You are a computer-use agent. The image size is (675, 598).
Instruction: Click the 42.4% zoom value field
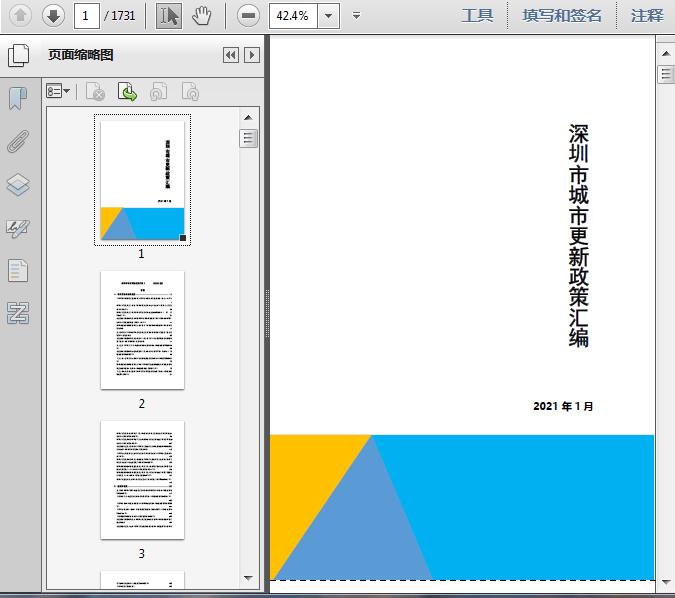(293, 16)
